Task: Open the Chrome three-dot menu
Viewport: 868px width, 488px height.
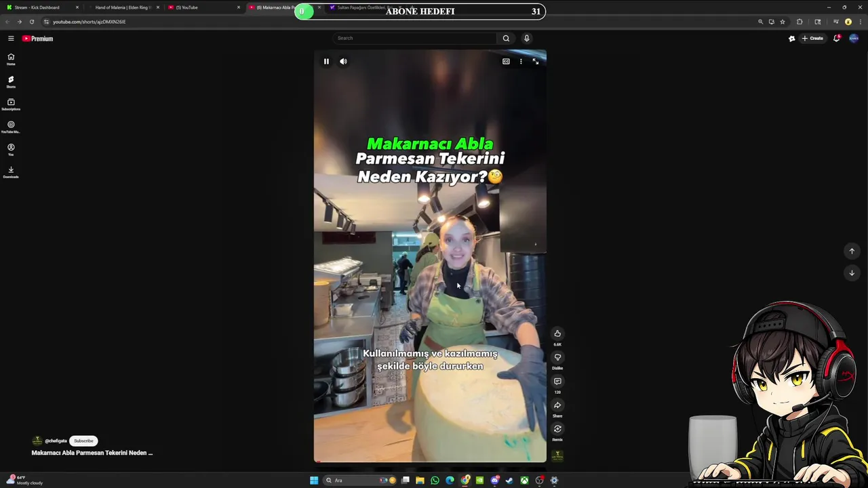Action: click(x=860, y=22)
